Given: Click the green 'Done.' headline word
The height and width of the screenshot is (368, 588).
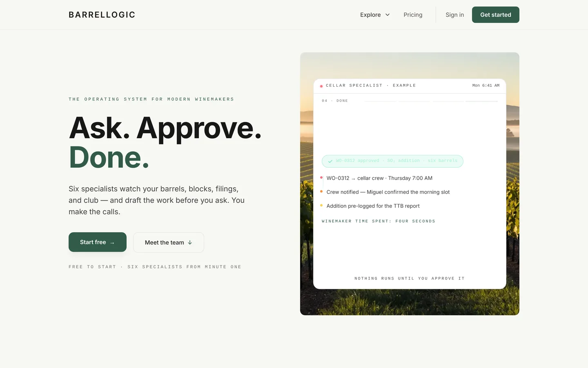Looking at the screenshot, I should pyautogui.click(x=109, y=157).
